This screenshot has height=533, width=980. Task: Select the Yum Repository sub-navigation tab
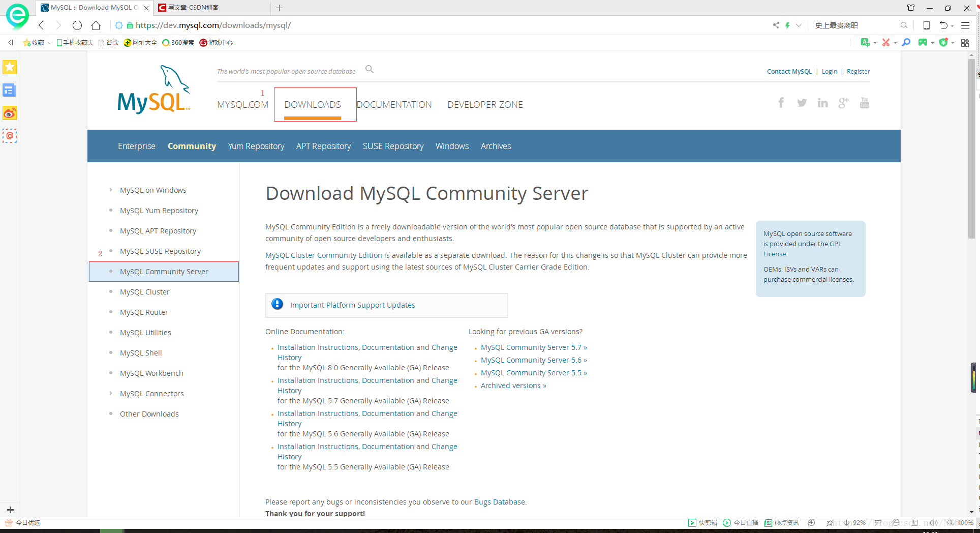[x=256, y=146]
